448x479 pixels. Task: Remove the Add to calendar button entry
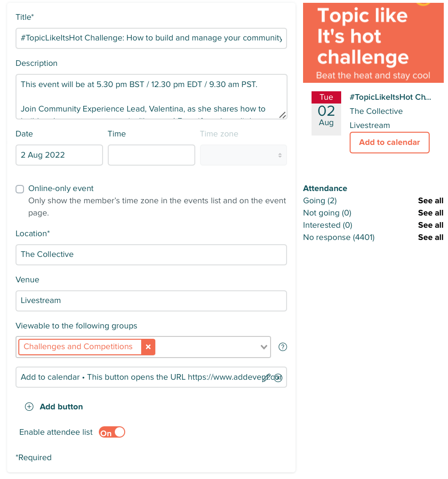click(x=278, y=377)
